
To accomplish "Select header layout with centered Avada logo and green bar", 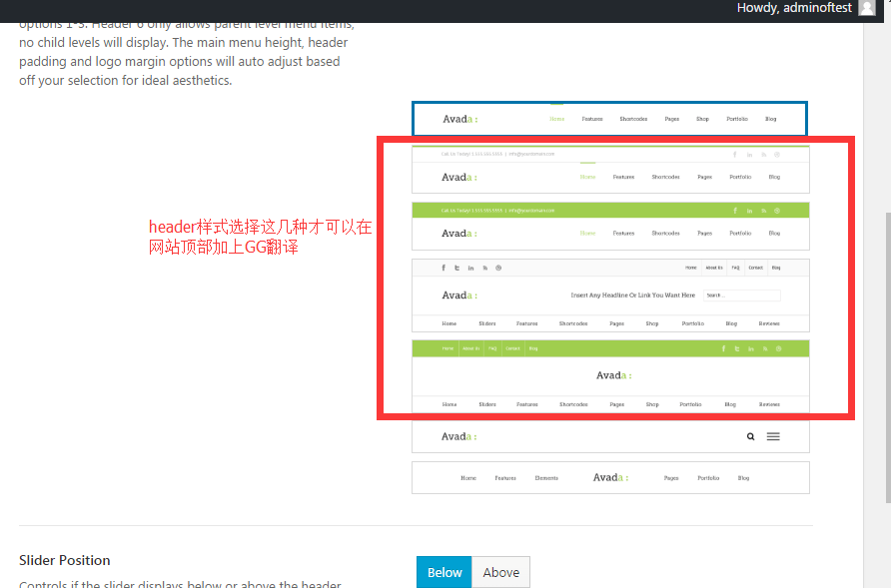I will (x=610, y=376).
